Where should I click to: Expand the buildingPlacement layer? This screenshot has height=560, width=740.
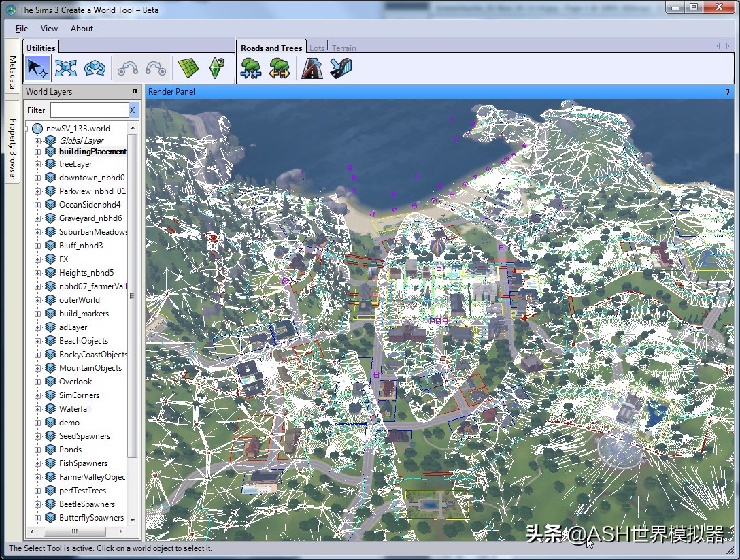38,152
